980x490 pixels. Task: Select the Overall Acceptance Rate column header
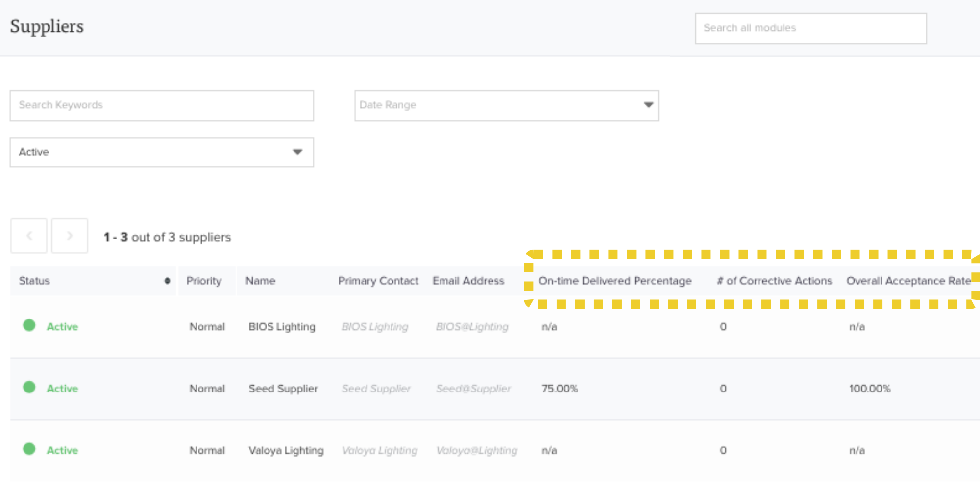pos(908,281)
